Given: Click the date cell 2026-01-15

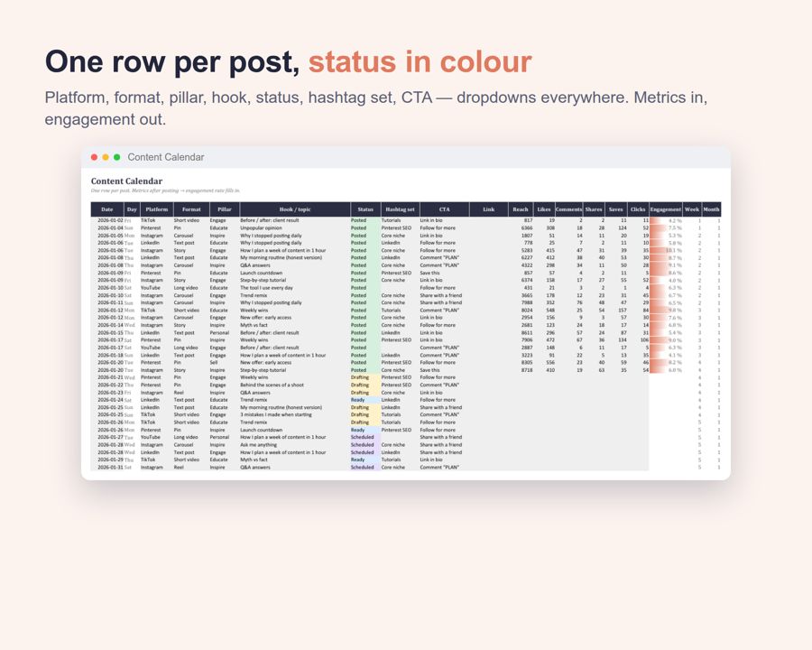Looking at the screenshot, I should coord(110,333).
